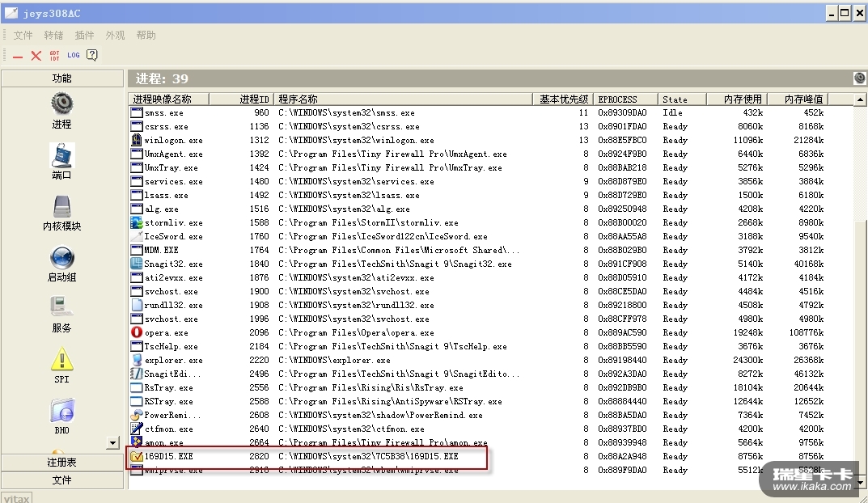868x503 pixels.
Task: Click the red X toolbar icon
Action: (x=36, y=55)
